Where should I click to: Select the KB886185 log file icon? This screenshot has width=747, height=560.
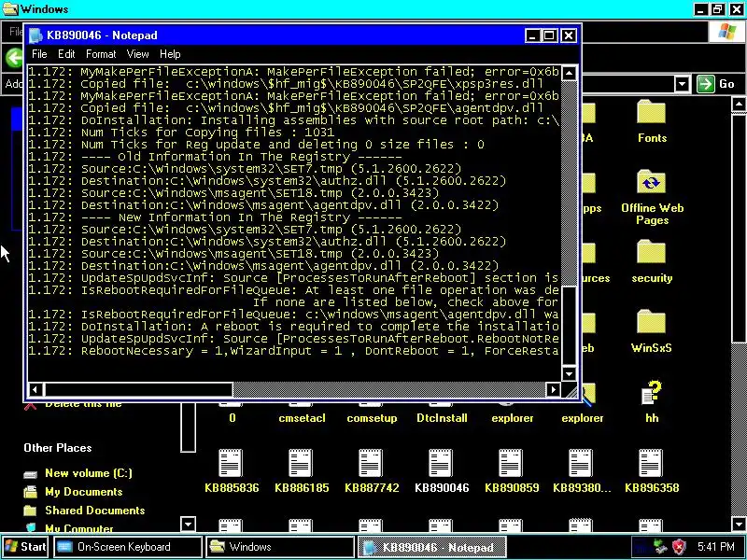pyautogui.click(x=301, y=463)
